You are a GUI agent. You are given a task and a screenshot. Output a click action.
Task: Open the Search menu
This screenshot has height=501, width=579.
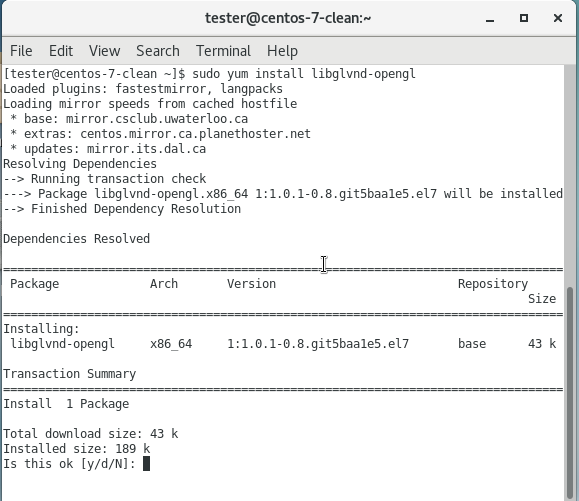click(158, 51)
